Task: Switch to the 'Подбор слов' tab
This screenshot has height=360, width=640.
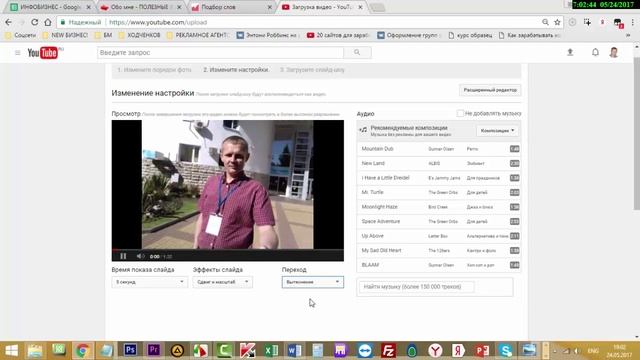Action: coord(231,7)
